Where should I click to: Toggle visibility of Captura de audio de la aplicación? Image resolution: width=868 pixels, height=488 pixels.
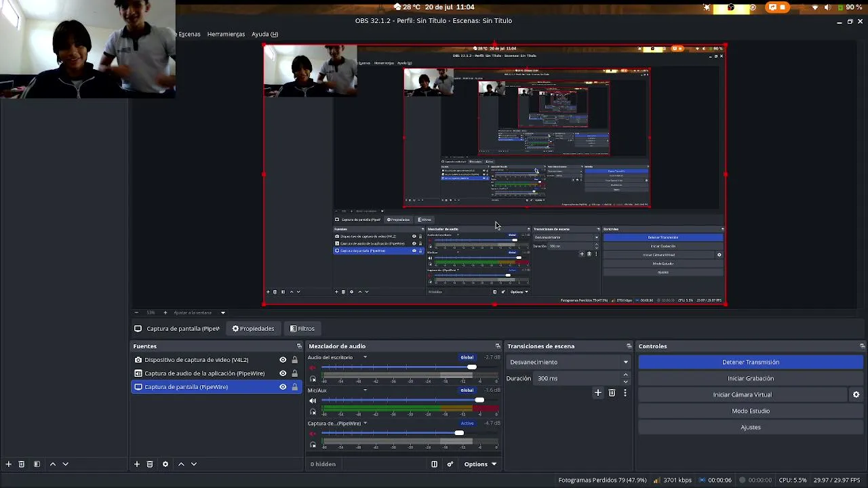(x=283, y=373)
